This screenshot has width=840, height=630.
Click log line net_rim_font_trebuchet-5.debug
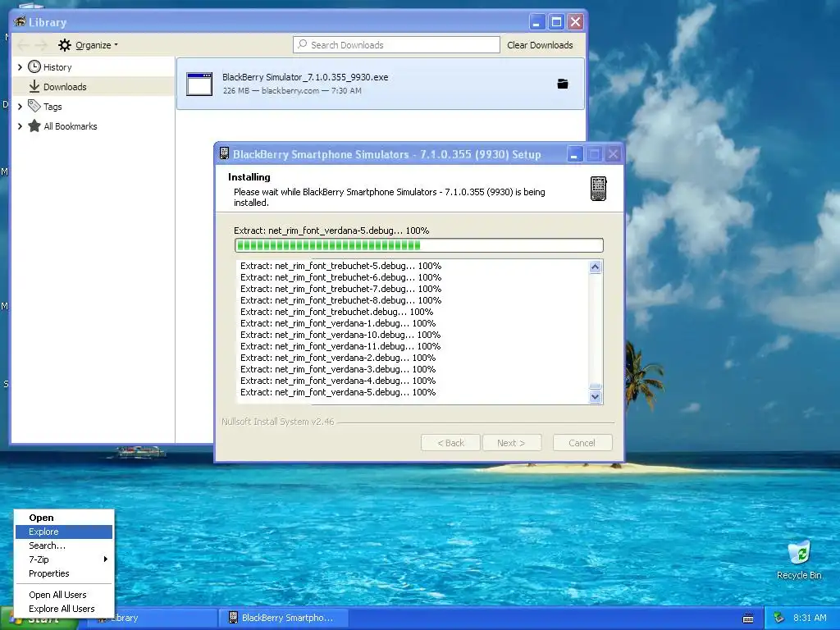(340, 266)
